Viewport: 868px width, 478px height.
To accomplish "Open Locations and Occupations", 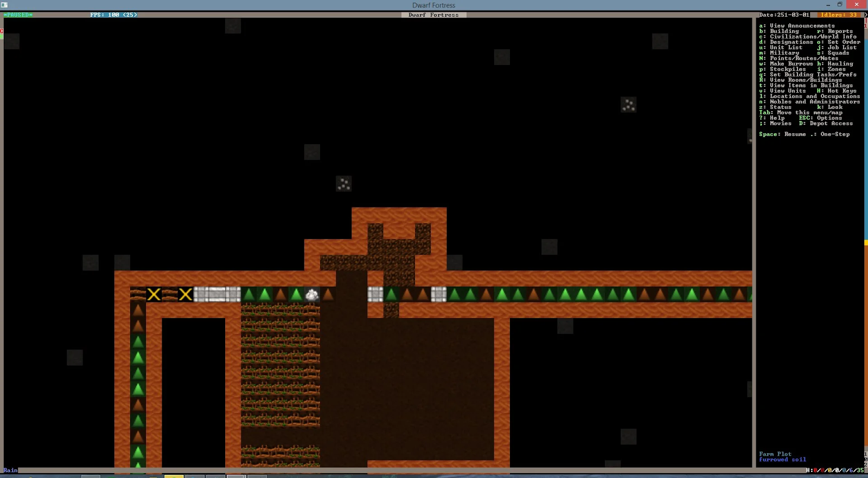I will (809, 96).
